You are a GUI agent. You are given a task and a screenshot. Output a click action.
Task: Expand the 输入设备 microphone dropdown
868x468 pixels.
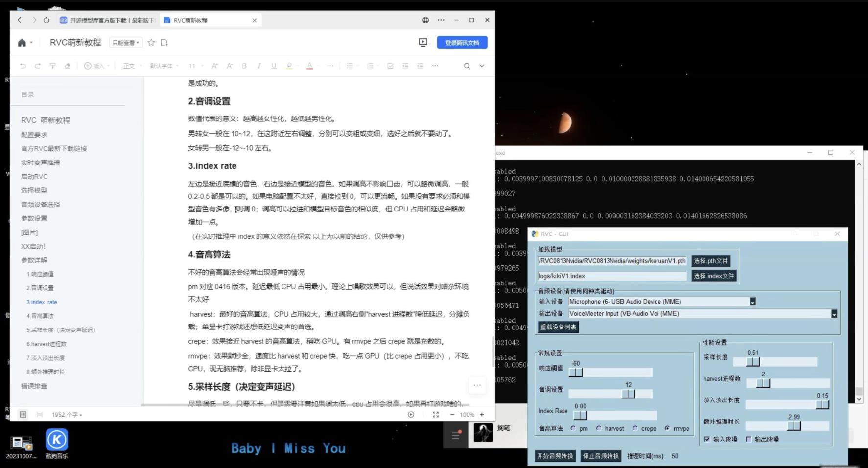752,302
